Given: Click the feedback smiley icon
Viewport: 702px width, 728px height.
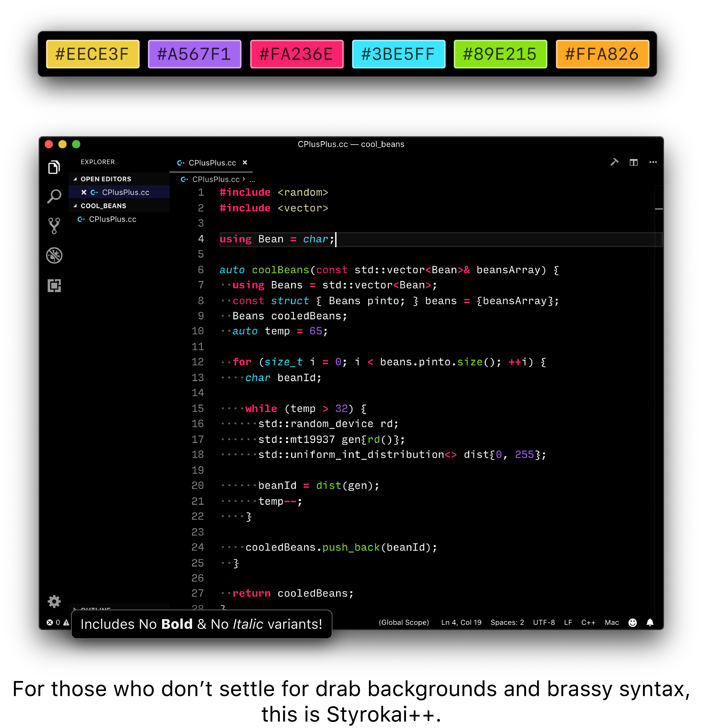Looking at the screenshot, I should (632, 623).
